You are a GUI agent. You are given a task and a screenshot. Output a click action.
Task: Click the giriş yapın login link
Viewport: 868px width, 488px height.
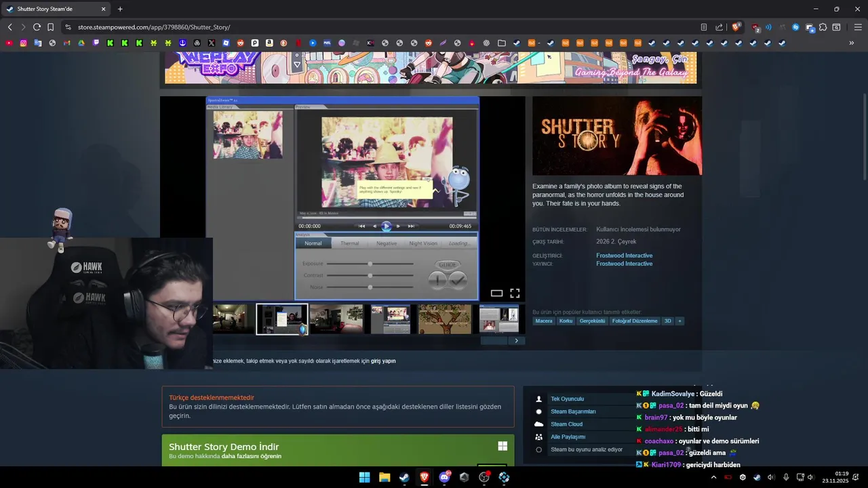pyautogui.click(x=383, y=361)
